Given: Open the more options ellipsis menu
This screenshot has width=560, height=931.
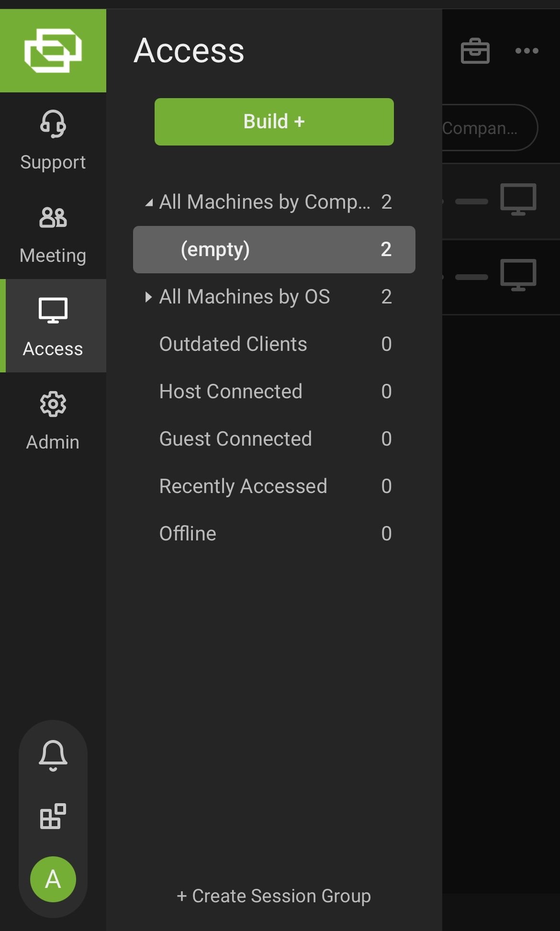Looking at the screenshot, I should 526,51.
